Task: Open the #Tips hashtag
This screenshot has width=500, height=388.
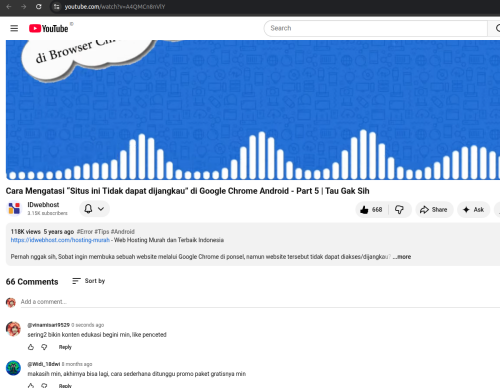Action: [102, 232]
